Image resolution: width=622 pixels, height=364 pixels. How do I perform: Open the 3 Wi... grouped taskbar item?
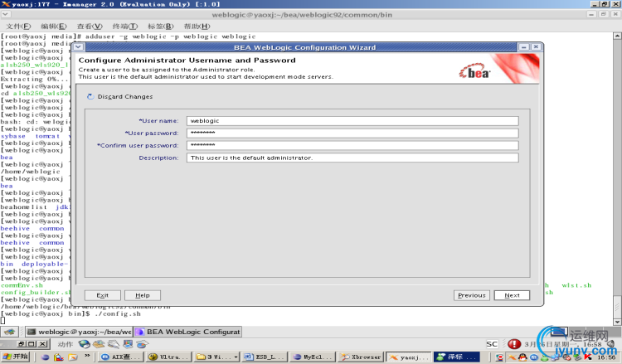point(216,357)
